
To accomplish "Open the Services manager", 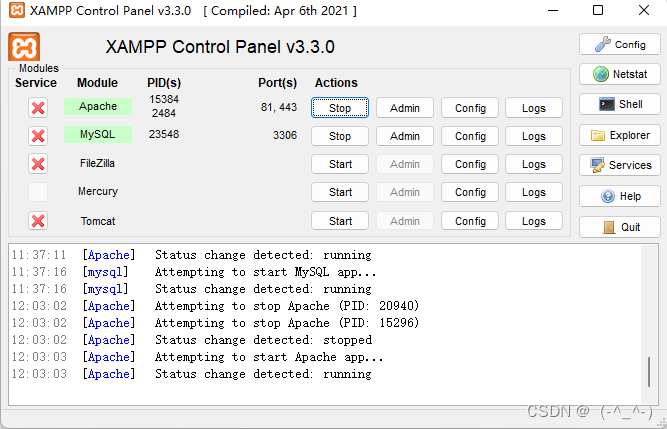I will (x=620, y=165).
